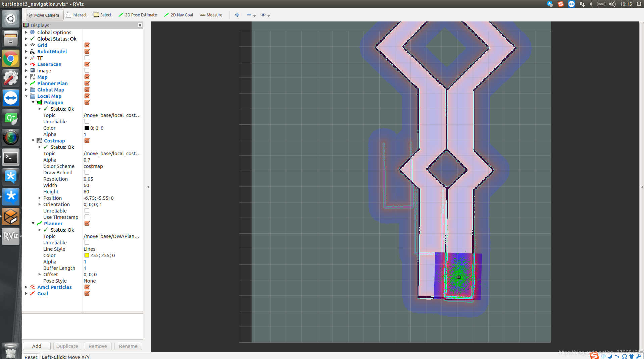Click the Duplicate button
644x359 pixels.
67,346
